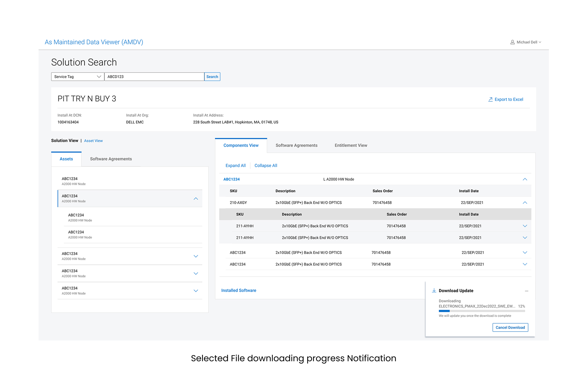Click the L A2000 HW Node label
This screenshot has height=392, width=587.
coord(339,179)
